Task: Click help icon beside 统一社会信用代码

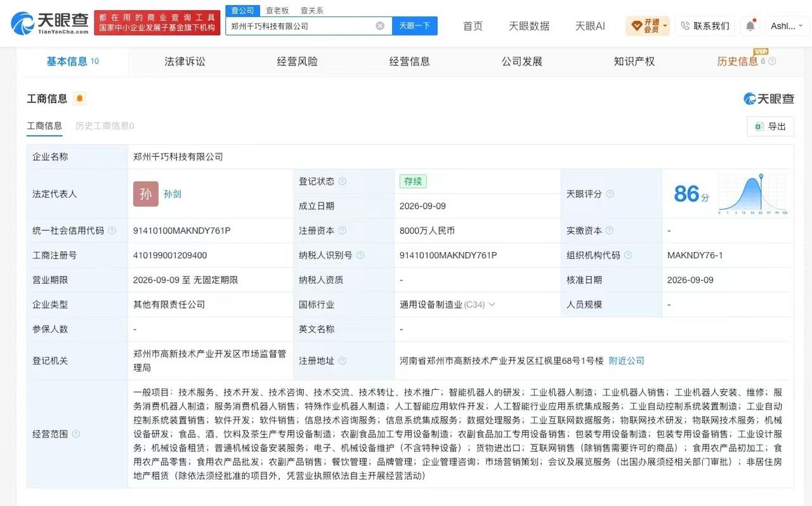Action: click(112, 230)
